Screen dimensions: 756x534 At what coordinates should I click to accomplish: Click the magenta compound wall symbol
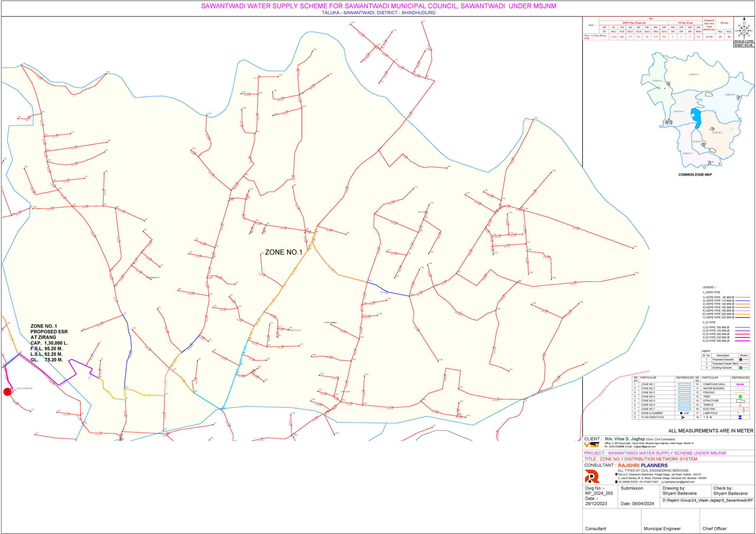coord(740,385)
